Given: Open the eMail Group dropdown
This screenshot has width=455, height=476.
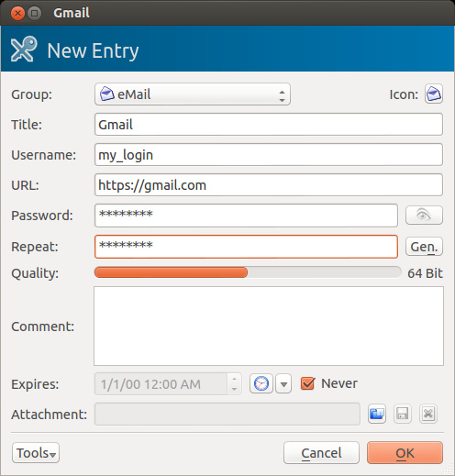Looking at the screenshot, I should coord(193,94).
